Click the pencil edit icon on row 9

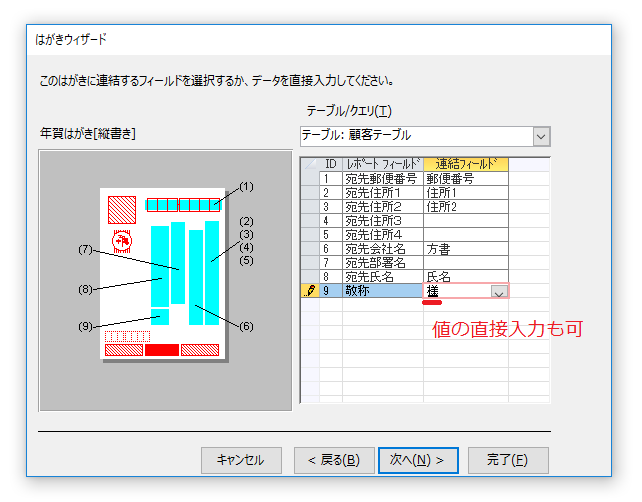[310, 291]
